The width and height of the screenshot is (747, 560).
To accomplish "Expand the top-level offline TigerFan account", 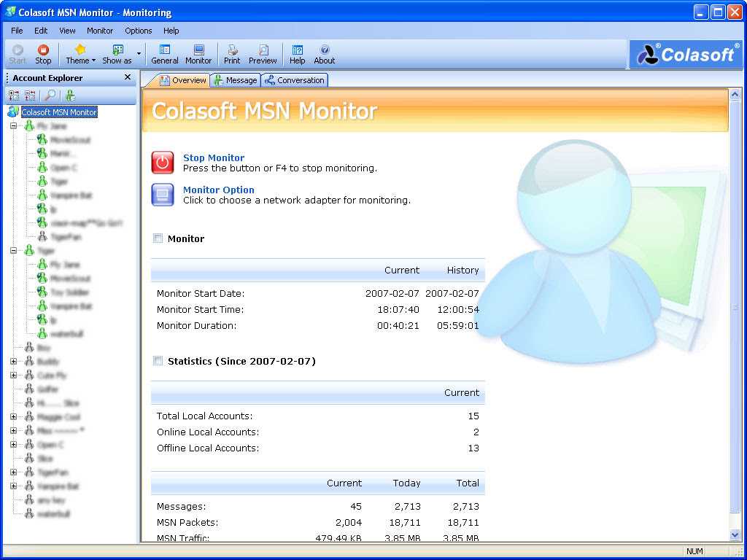I will (13, 472).
